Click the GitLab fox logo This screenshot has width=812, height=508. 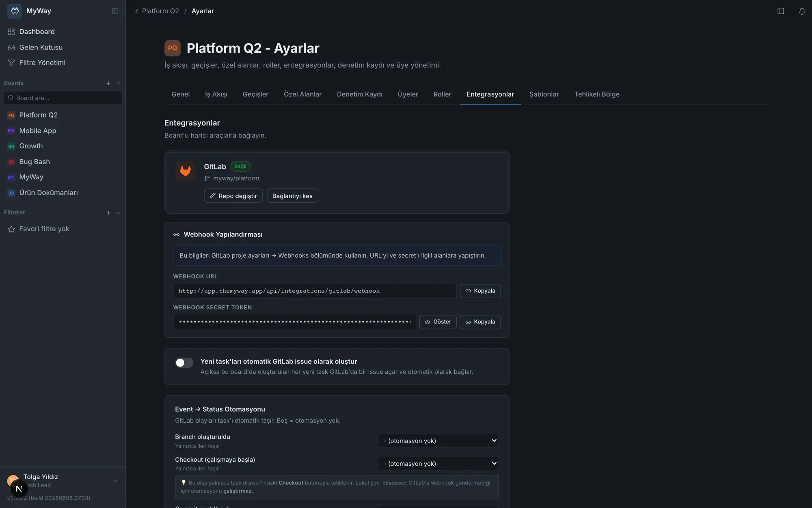pyautogui.click(x=186, y=171)
